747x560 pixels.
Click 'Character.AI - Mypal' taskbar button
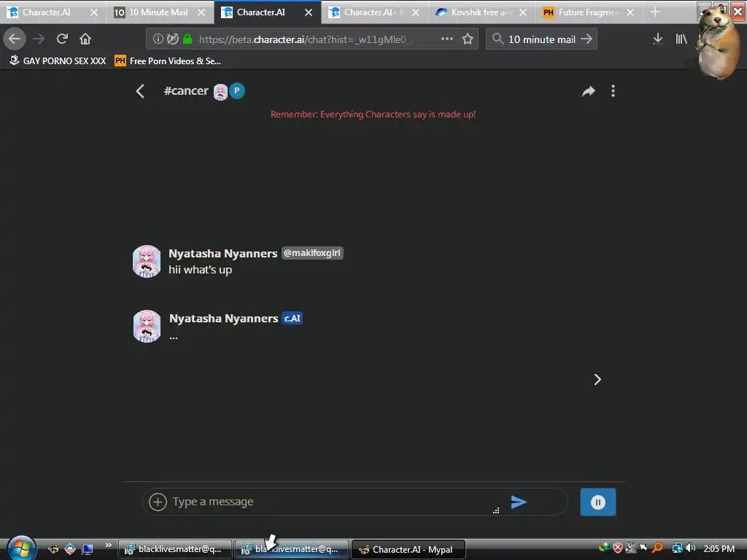click(409, 550)
